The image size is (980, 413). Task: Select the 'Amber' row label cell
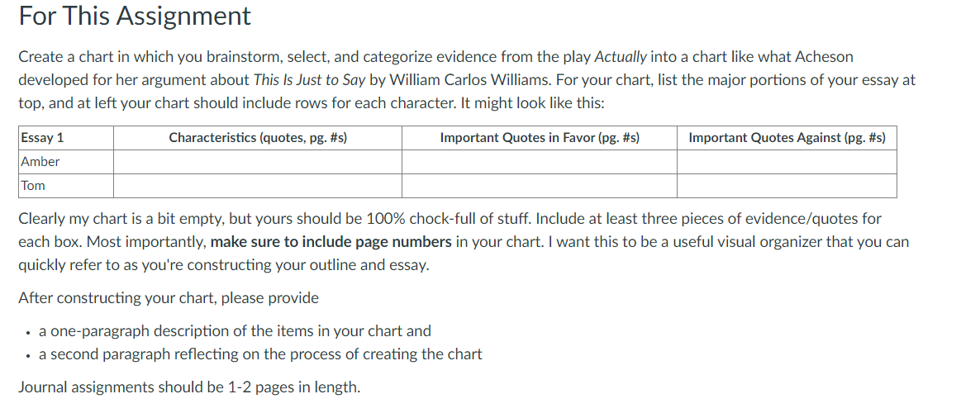pos(66,162)
